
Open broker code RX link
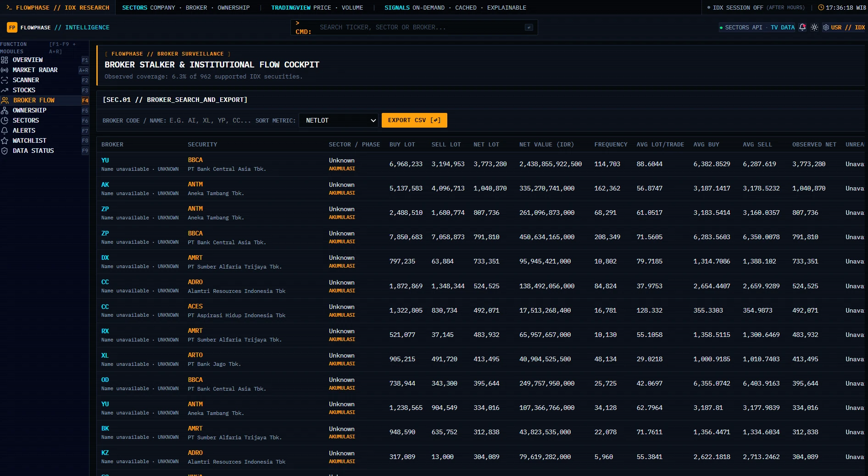tap(105, 331)
